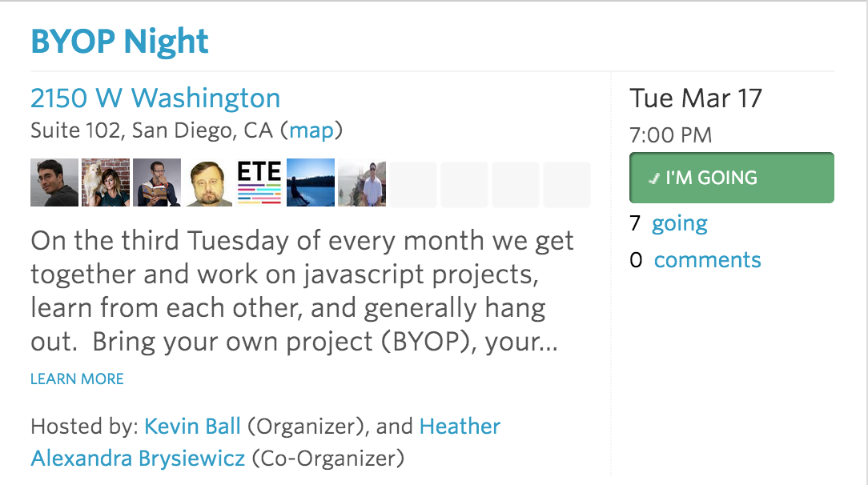Expand the description with LEARN MORE
The image size is (868, 485).
coord(77,379)
